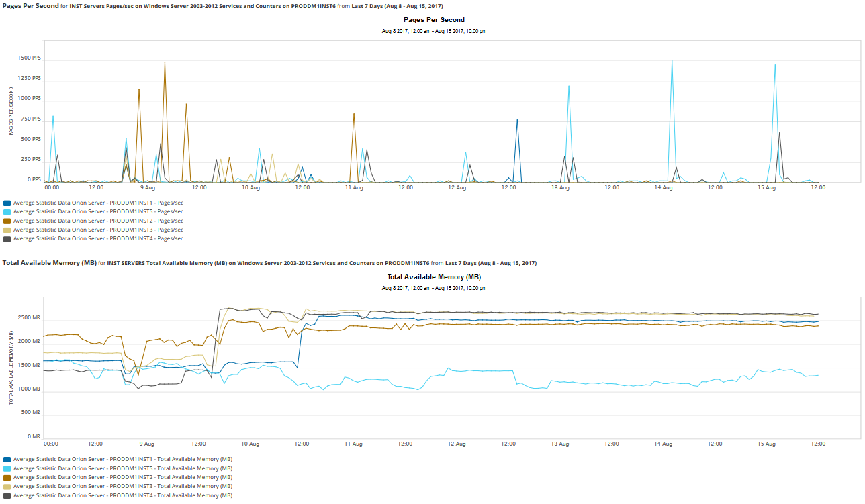Click the PRODDM1INST5 Total Available Memory legend swatch

7,468
